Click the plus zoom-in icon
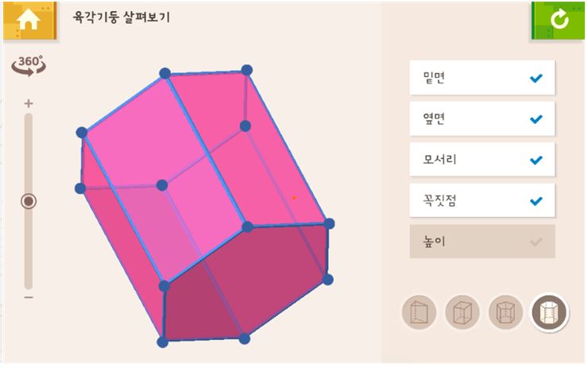Screen dimensions: 588x368 pos(29,103)
